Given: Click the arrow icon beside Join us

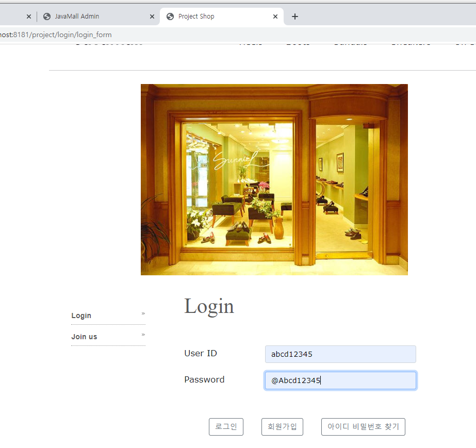Looking at the screenshot, I should 144,334.
